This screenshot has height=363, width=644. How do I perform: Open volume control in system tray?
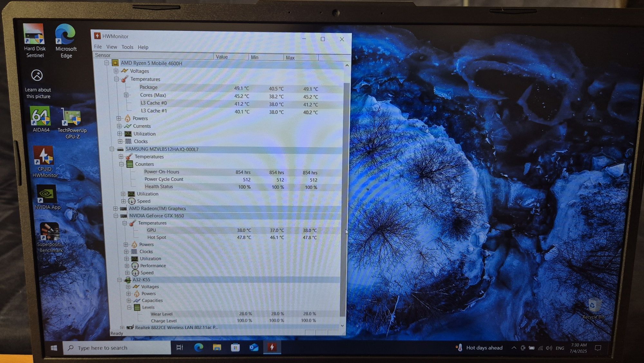tap(549, 348)
